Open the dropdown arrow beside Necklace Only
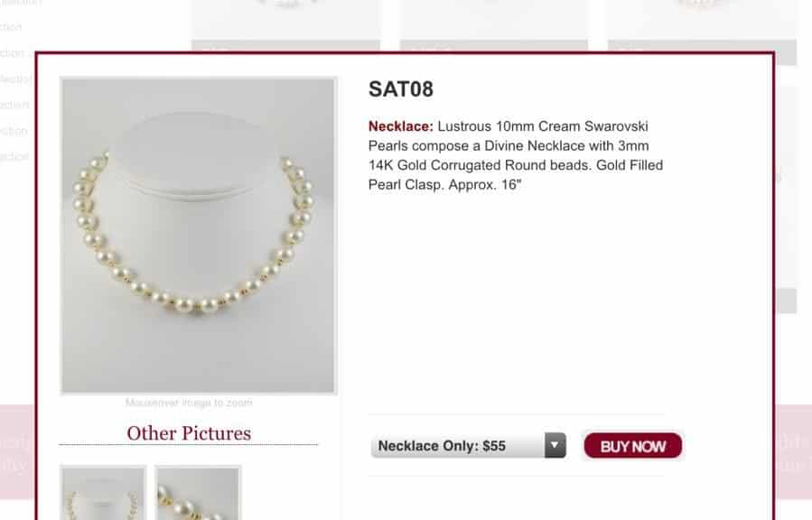Screen dimensions: 812x520 click(x=555, y=445)
